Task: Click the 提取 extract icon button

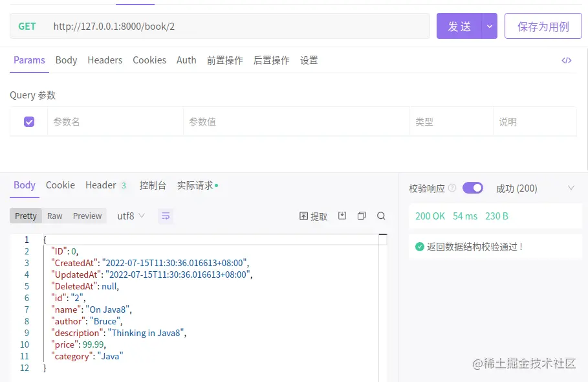Action: pyautogui.click(x=313, y=216)
